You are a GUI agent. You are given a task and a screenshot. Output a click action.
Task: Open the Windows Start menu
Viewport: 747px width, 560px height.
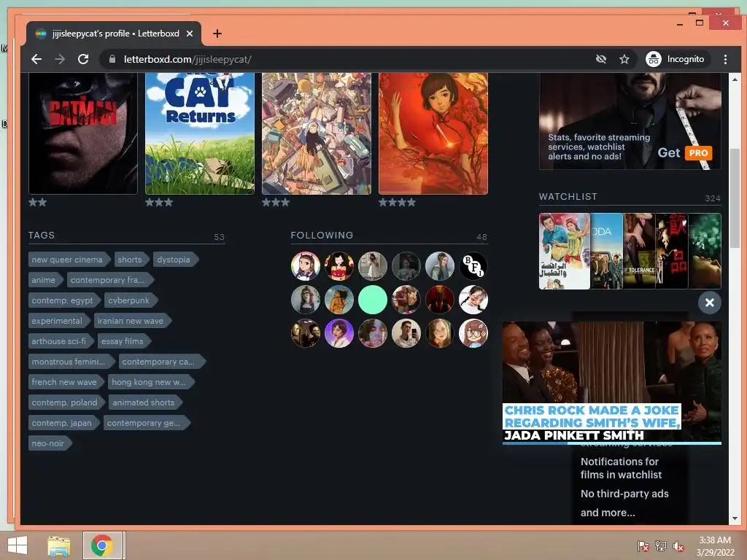[18, 545]
